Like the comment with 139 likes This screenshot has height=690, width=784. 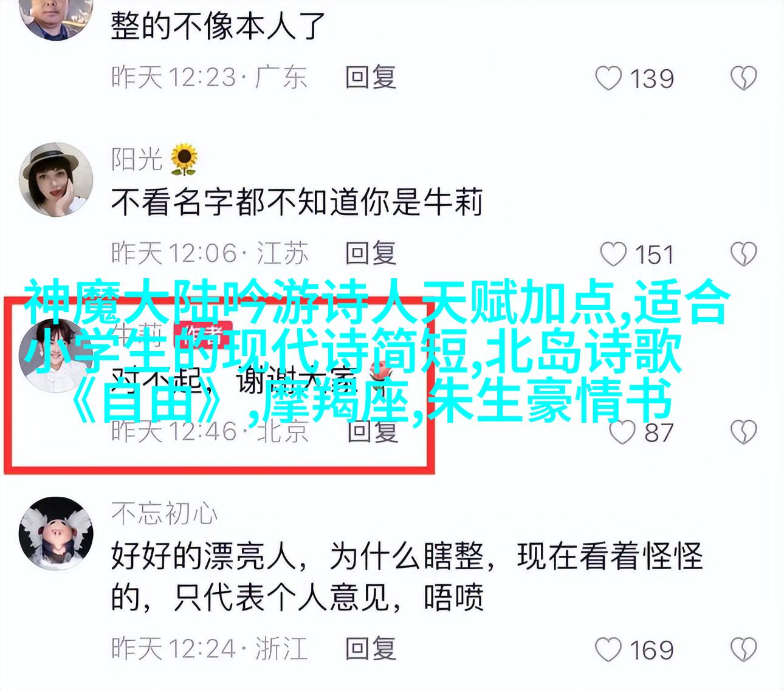(x=608, y=79)
